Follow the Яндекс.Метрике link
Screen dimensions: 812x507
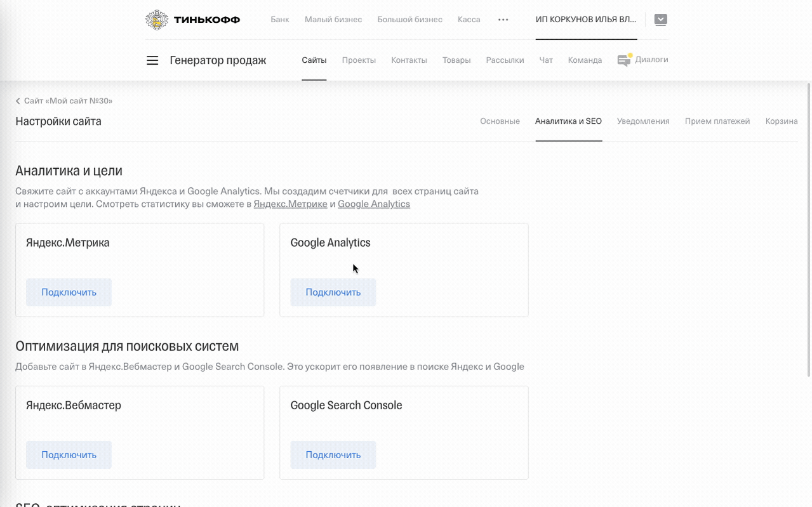291,204
